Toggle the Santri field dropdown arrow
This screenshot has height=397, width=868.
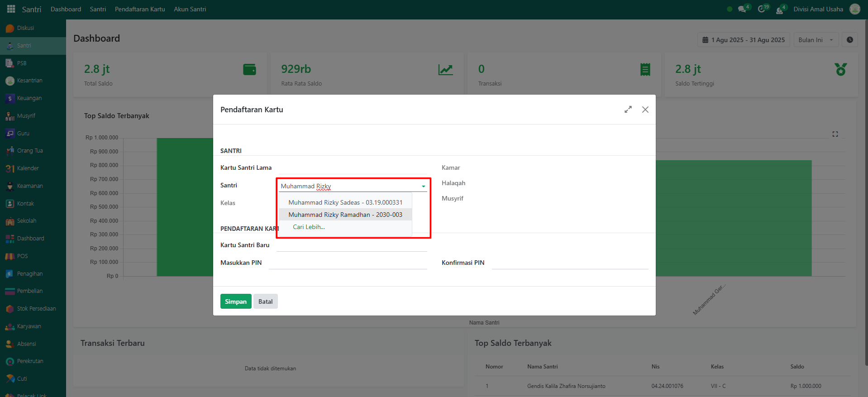point(423,187)
